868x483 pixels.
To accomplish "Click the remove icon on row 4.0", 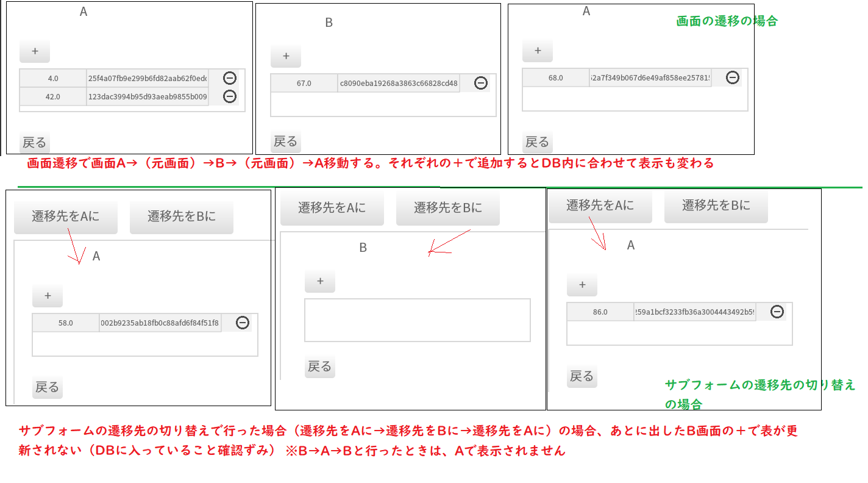I will [x=229, y=77].
